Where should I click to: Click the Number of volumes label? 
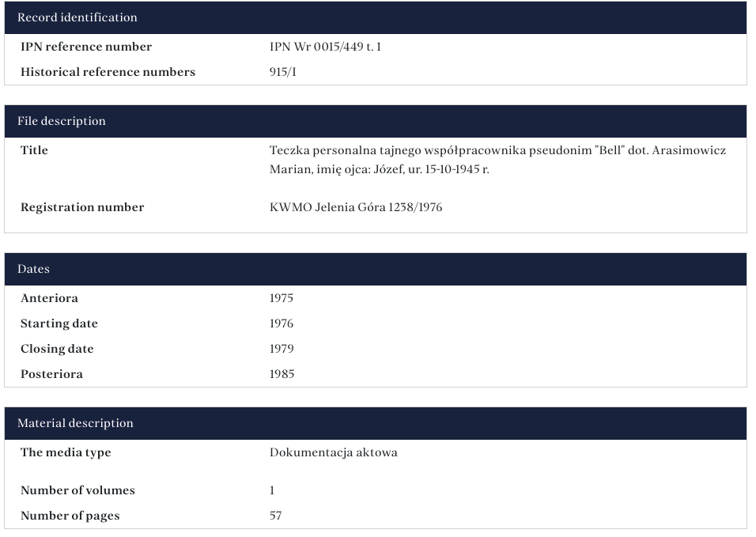tap(77, 490)
